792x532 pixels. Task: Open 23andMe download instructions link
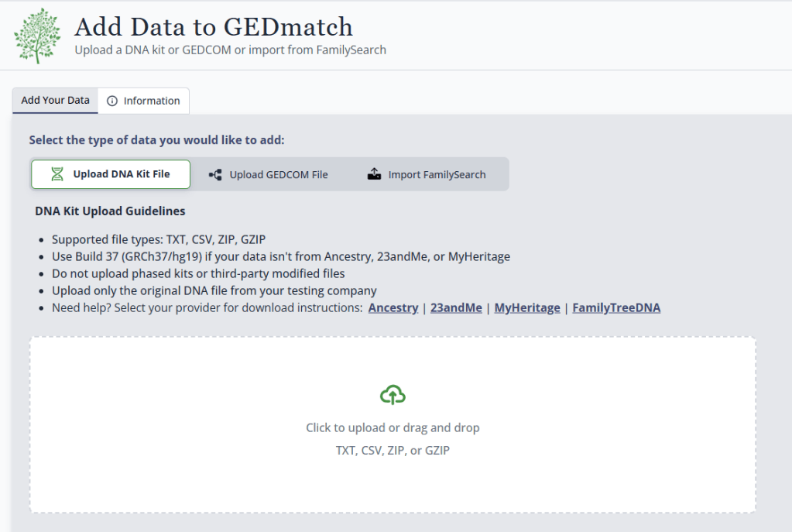[x=456, y=307]
